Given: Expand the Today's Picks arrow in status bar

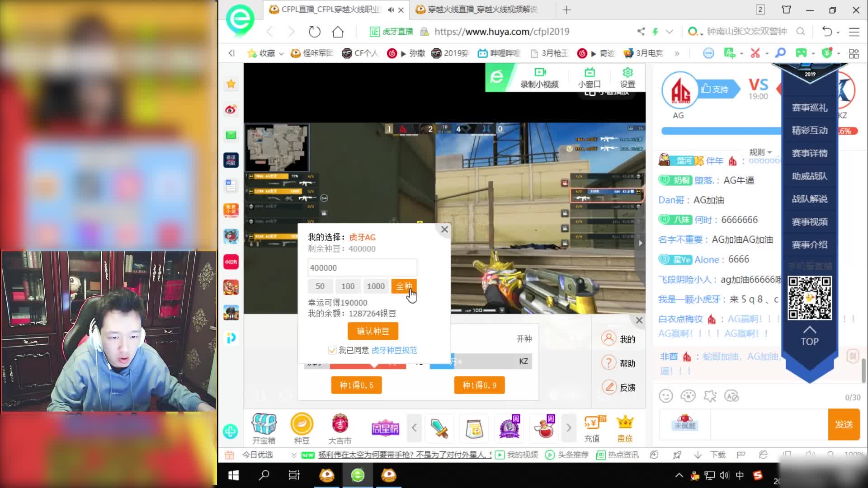Looking at the screenshot, I should tap(294, 455).
